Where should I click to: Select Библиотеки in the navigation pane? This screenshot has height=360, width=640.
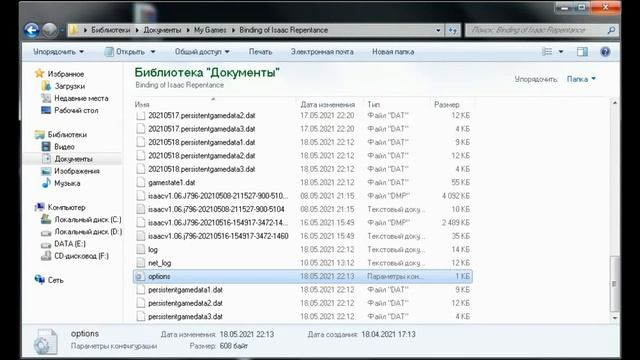(67, 134)
